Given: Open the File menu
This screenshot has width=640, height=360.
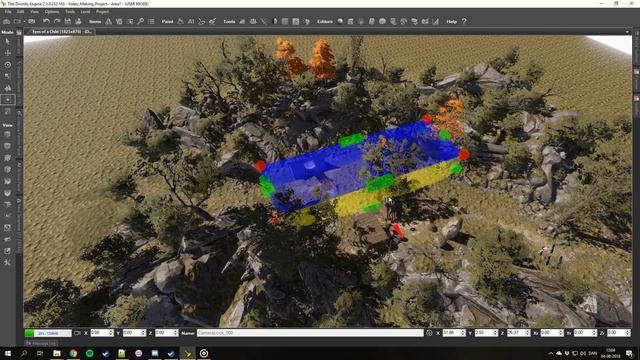Looking at the screenshot, I should tap(8, 11).
